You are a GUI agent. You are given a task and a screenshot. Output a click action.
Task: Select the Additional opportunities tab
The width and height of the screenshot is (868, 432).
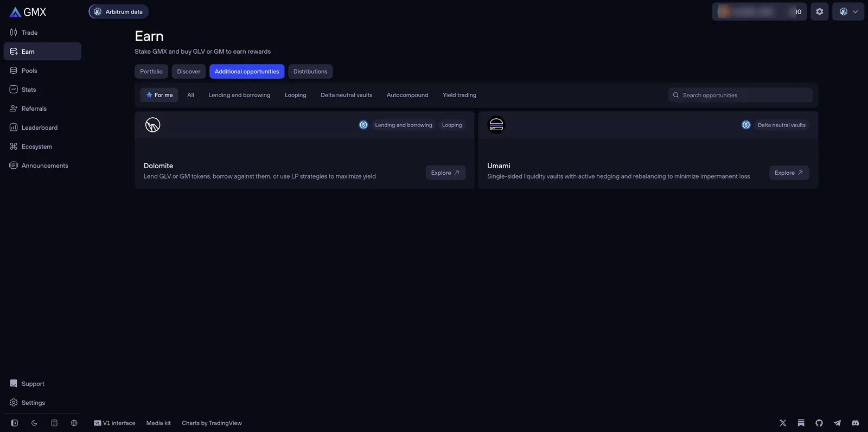pos(247,72)
